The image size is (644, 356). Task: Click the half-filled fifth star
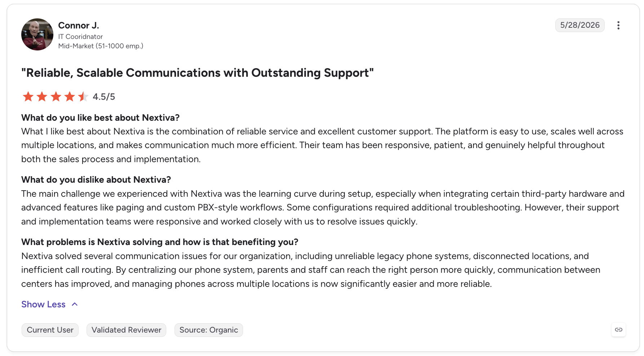point(83,97)
